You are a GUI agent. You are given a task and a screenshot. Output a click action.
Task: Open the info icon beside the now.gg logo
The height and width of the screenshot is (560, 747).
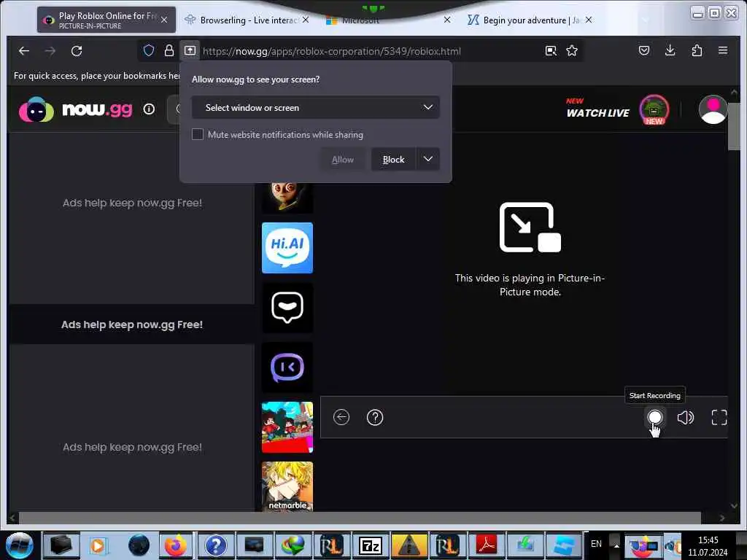point(149,109)
